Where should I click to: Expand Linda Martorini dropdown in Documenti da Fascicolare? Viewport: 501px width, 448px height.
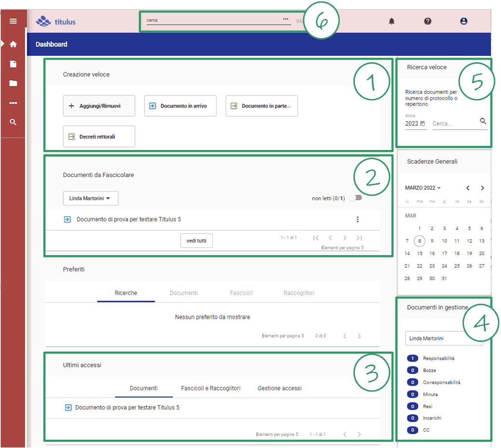(91, 198)
